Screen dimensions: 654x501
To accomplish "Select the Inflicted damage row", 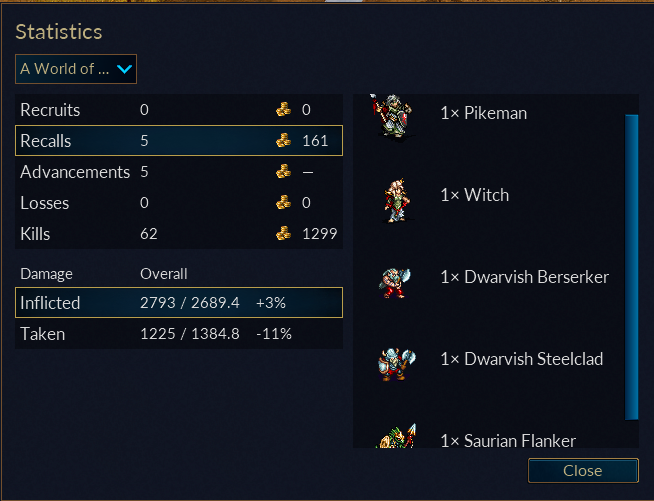I will (x=179, y=302).
